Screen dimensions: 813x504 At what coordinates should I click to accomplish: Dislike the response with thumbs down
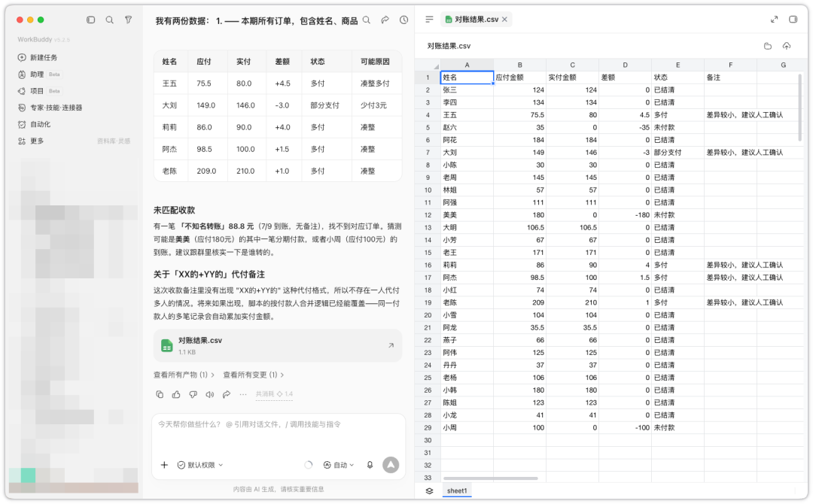click(x=193, y=395)
